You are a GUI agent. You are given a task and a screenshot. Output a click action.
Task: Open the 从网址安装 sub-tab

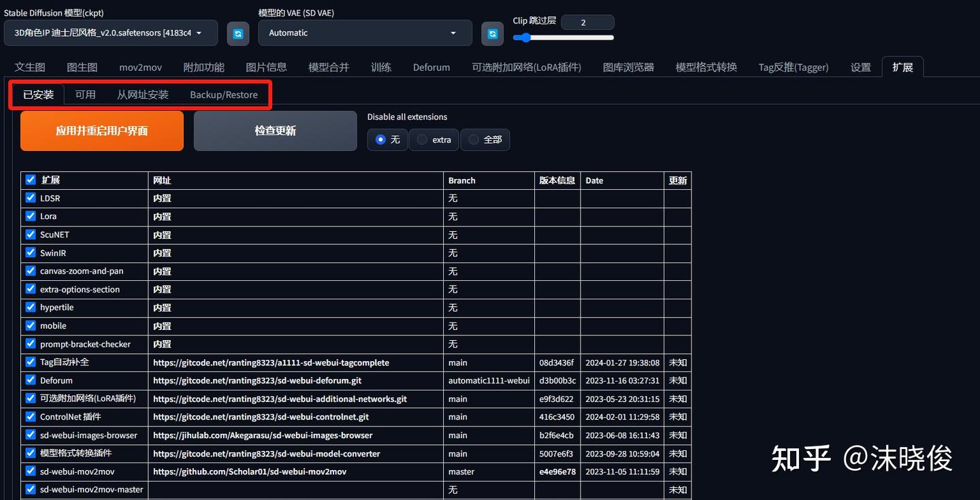tap(142, 95)
